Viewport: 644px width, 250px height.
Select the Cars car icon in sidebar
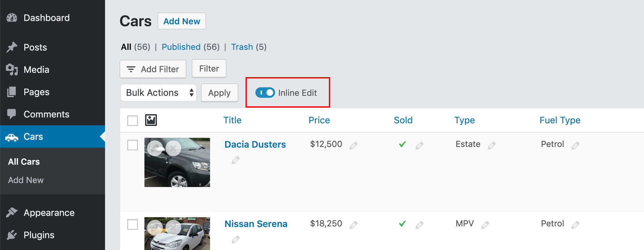[x=12, y=136]
